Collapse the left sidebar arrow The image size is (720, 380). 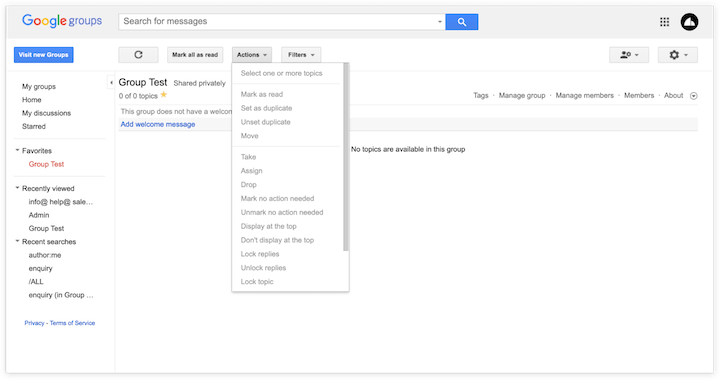(111, 83)
